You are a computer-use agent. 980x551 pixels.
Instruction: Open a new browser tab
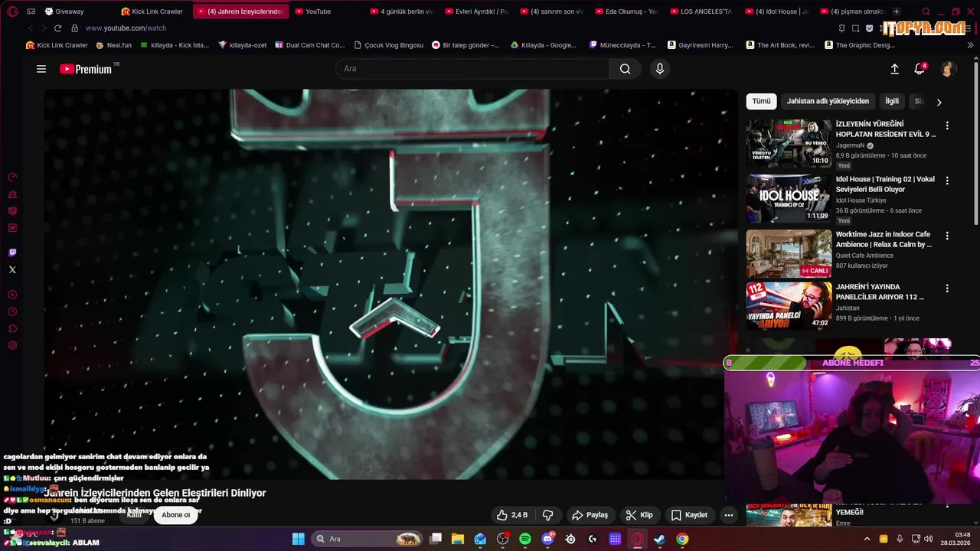[897, 11]
